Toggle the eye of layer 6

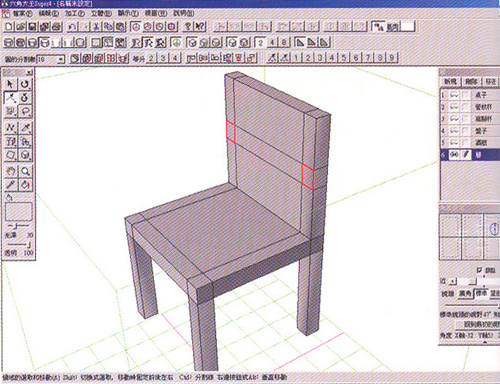tap(454, 155)
